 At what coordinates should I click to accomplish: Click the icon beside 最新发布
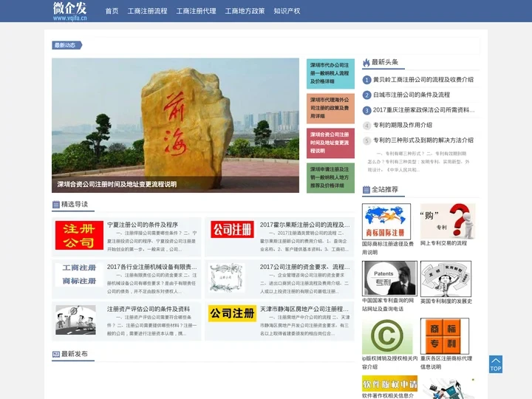coord(56,354)
